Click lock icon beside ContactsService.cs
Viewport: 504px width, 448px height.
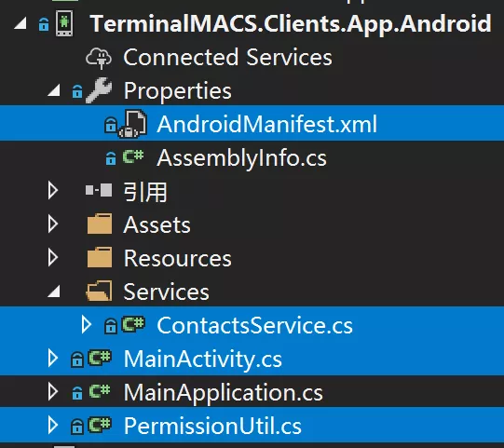coord(111,326)
